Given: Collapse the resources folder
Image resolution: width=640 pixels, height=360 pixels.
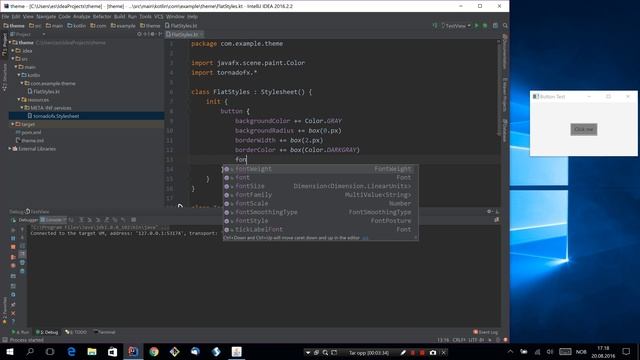Looking at the screenshot, I should (x=19, y=100).
